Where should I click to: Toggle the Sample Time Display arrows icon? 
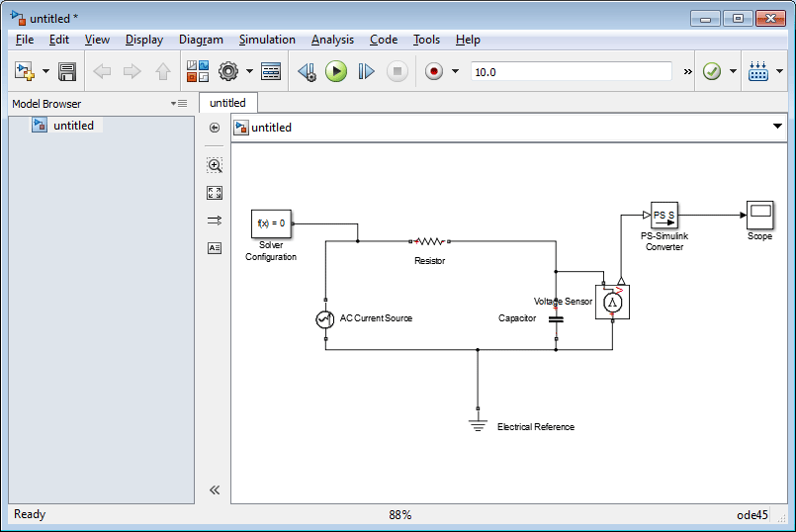click(215, 221)
